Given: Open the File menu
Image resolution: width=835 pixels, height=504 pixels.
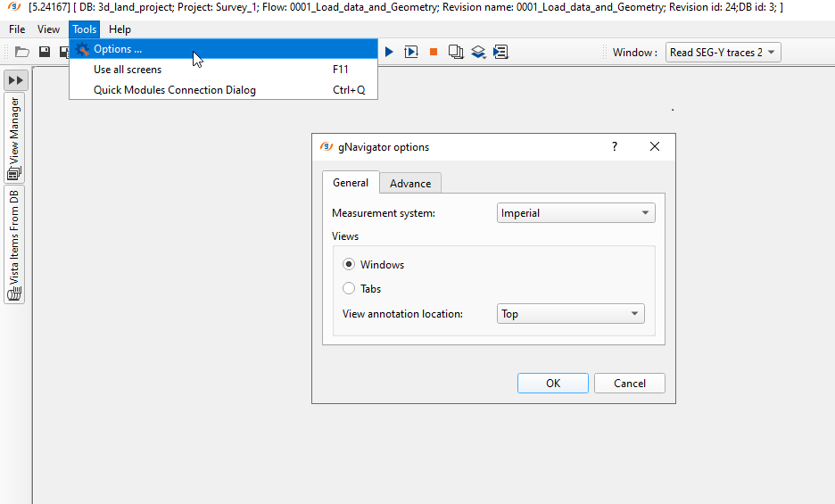Looking at the screenshot, I should coord(17,29).
